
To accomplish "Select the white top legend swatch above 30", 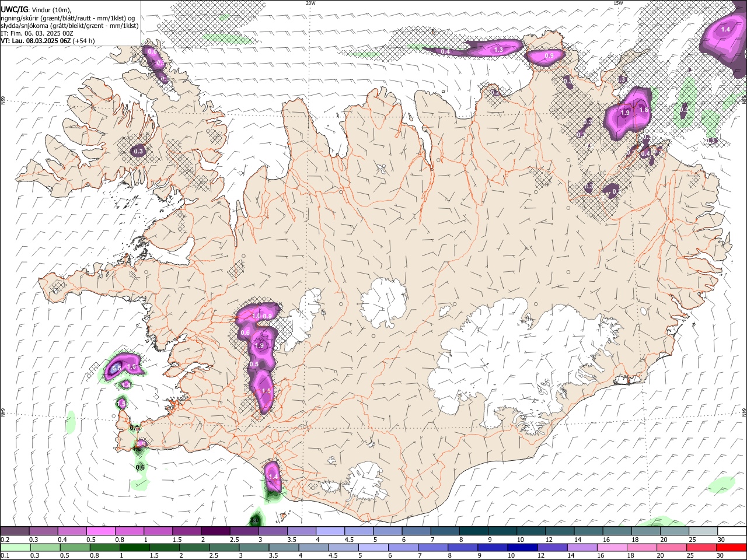I will pyautogui.click(x=732, y=531).
